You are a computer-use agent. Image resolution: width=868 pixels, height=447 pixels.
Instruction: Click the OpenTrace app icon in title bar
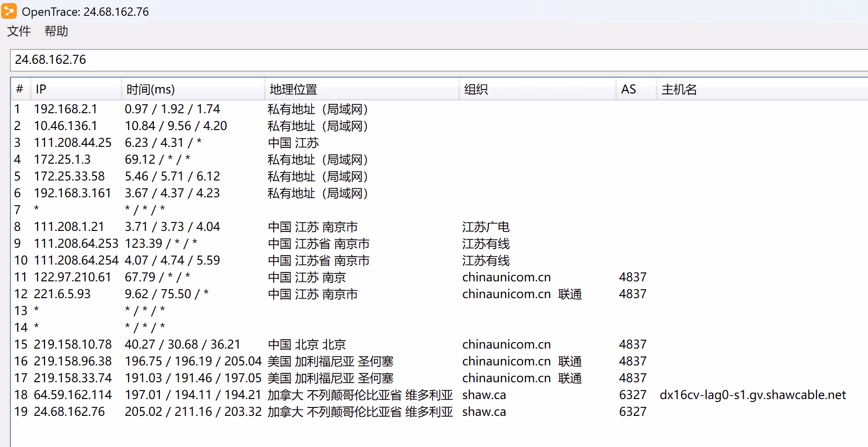(9, 11)
